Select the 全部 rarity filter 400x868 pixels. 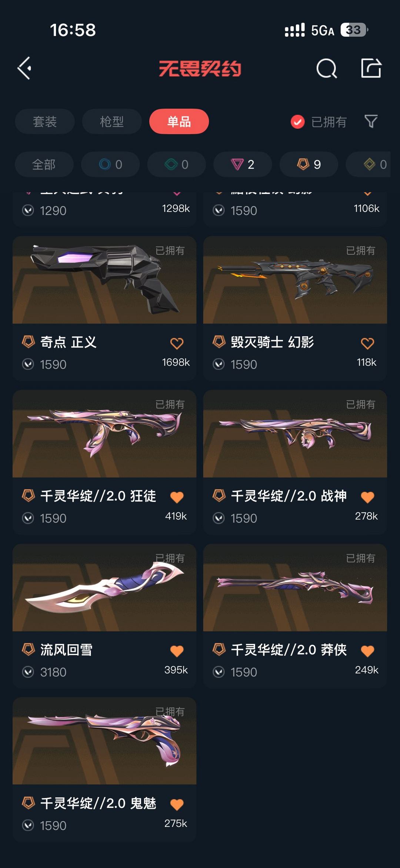tap(44, 164)
